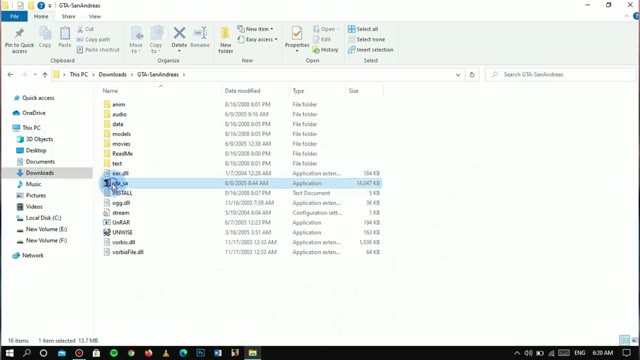This screenshot has width=640, height=360.
Task: Sort by the Name column header
Action: (110, 91)
